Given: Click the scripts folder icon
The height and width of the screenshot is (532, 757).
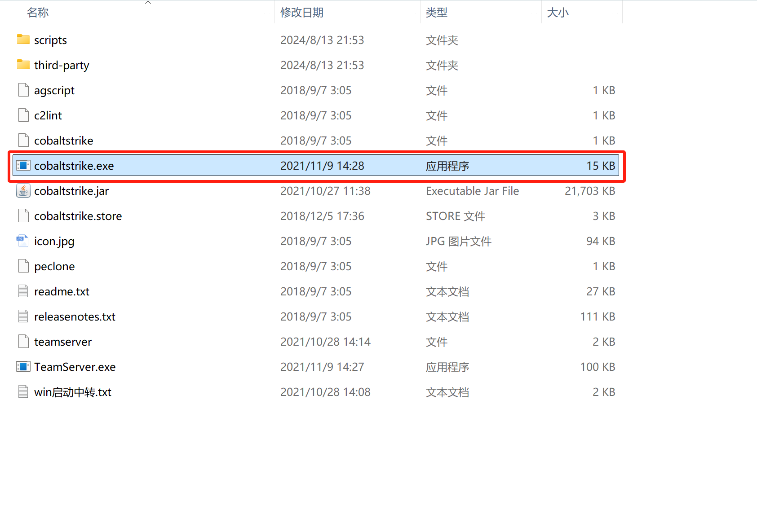Looking at the screenshot, I should (x=23, y=40).
